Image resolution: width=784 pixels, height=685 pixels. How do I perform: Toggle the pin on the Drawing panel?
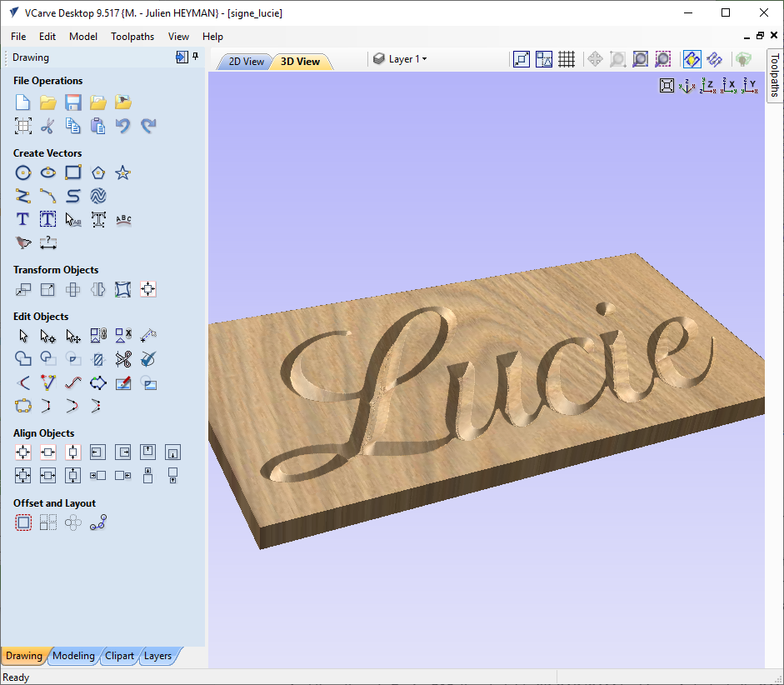pyautogui.click(x=196, y=57)
